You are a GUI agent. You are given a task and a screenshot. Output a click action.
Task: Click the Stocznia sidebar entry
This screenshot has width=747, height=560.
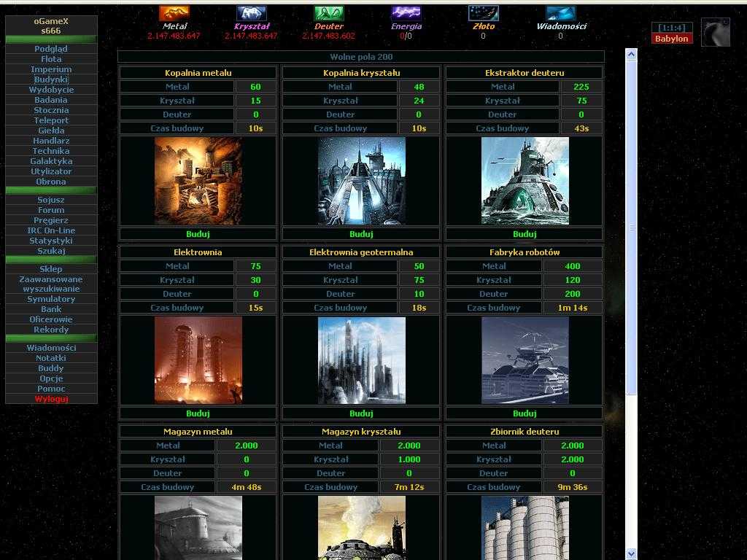(51, 110)
